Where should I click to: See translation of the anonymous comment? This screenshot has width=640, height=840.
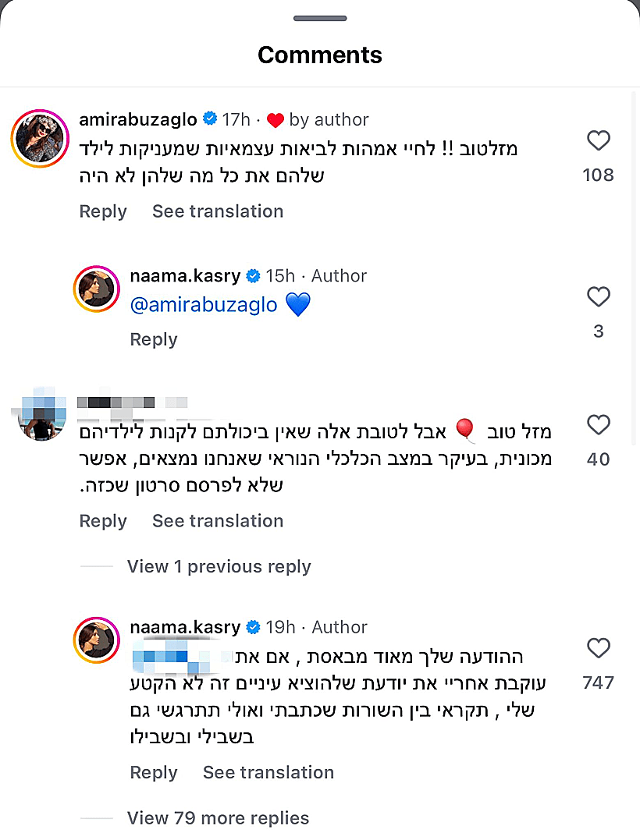click(218, 520)
